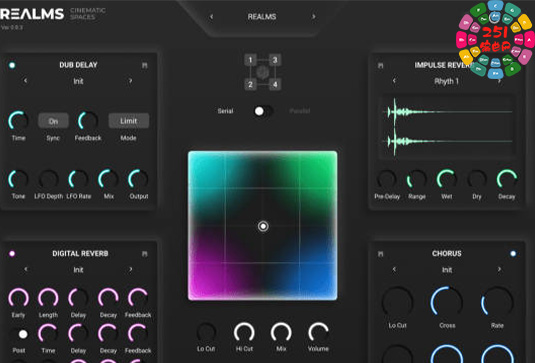The height and width of the screenshot is (363, 535).
Task: Click the Impulse Reverb Dry knob
Action: [x=477, y=179]
